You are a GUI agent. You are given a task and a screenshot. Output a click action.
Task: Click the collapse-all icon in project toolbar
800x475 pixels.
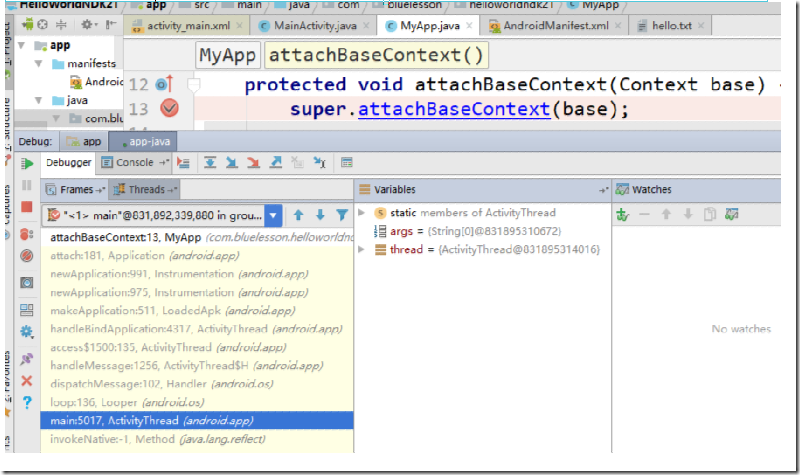[61, 24]
